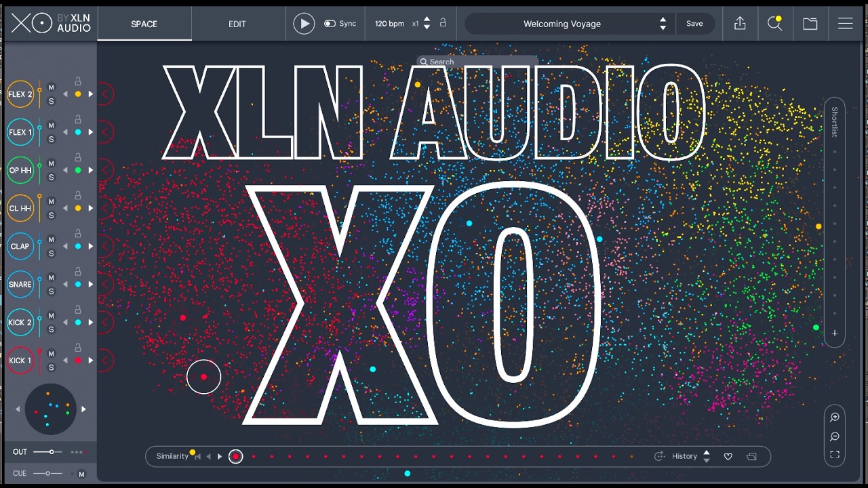
Task: Select next sample for FLEX 2 channel
Action: [90, 94]
